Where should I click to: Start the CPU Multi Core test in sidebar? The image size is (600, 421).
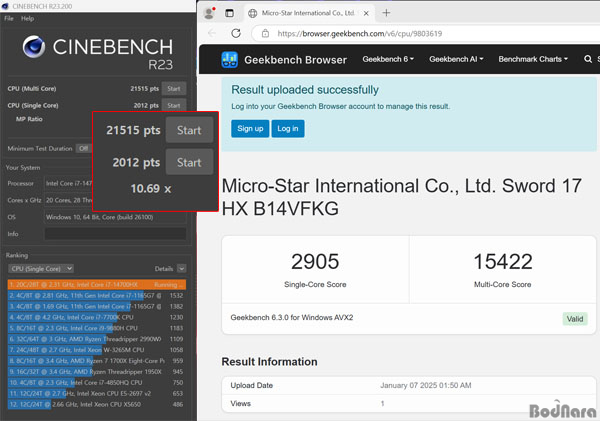(x=174, y=88)
